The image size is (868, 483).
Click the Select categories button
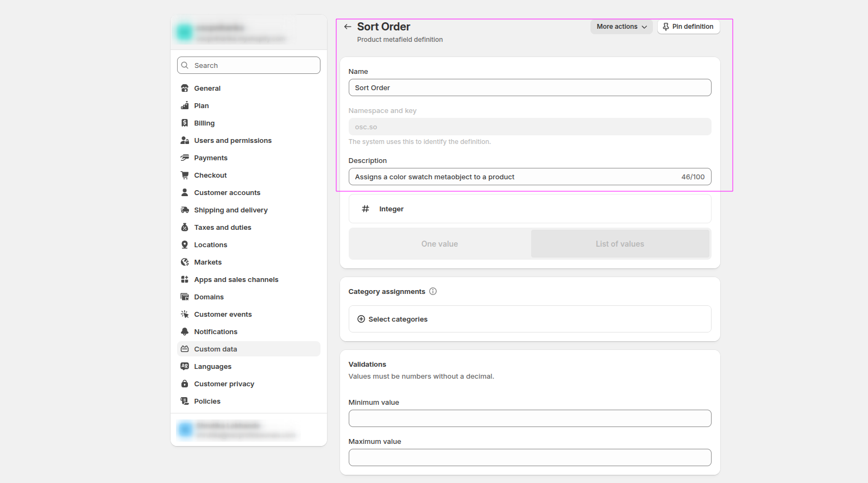[x=398, y=319]
